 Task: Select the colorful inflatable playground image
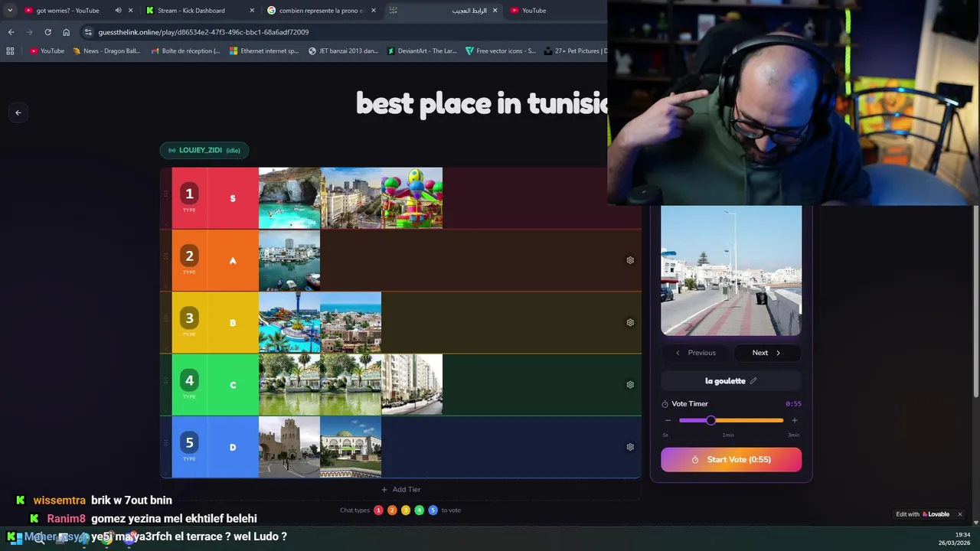click(x=412, y=198)
